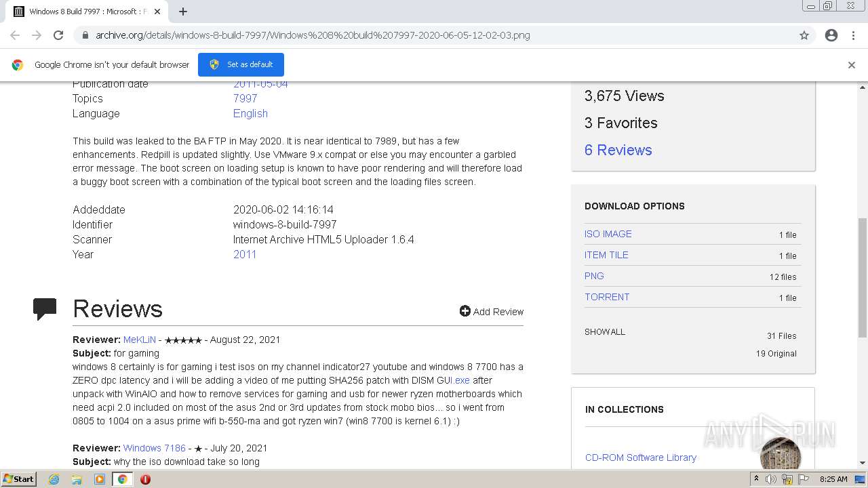Click the 3 Favorites text
868x488 pixels.
coord(620,123)
